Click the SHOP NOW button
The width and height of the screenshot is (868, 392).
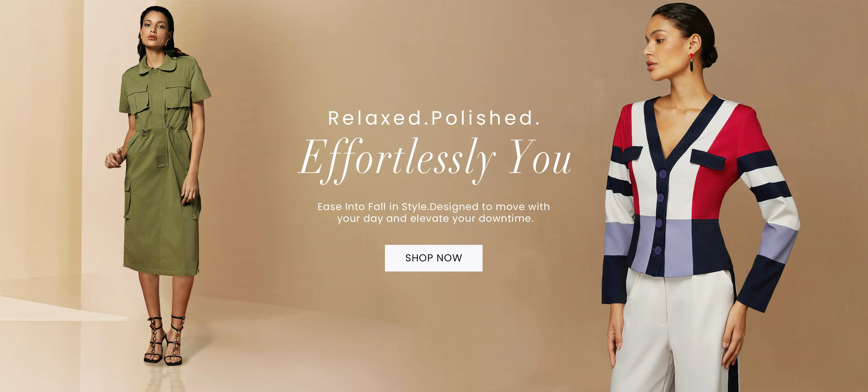(x=433, y=258)
